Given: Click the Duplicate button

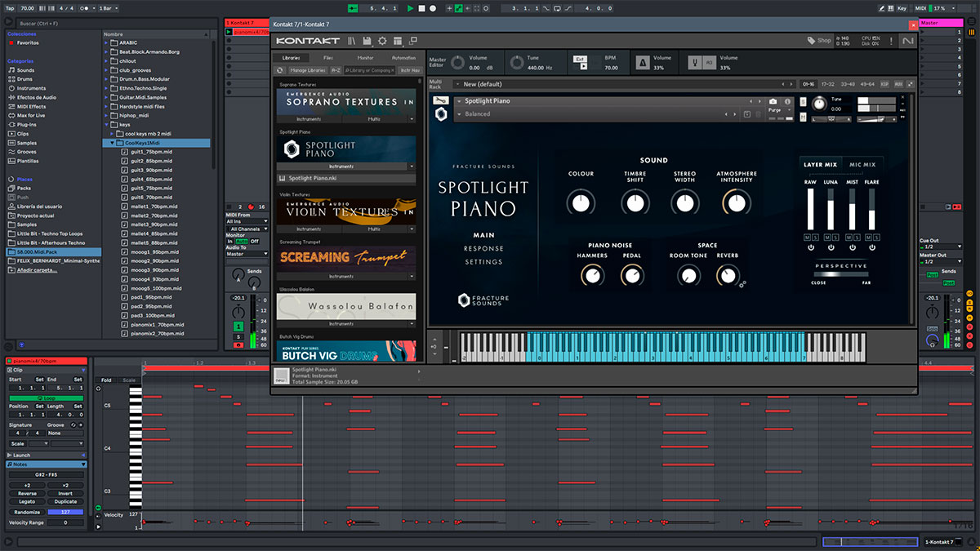Looking at the screenshot, I should coord(65,502).
